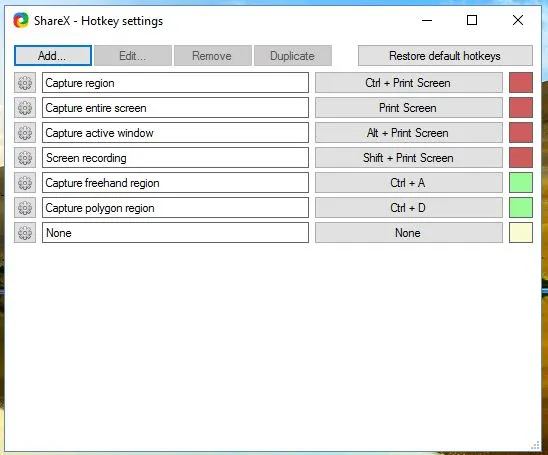548x455 pixels.
Task: Maximize the Hotkey settings window
Action: click(472, 20)
